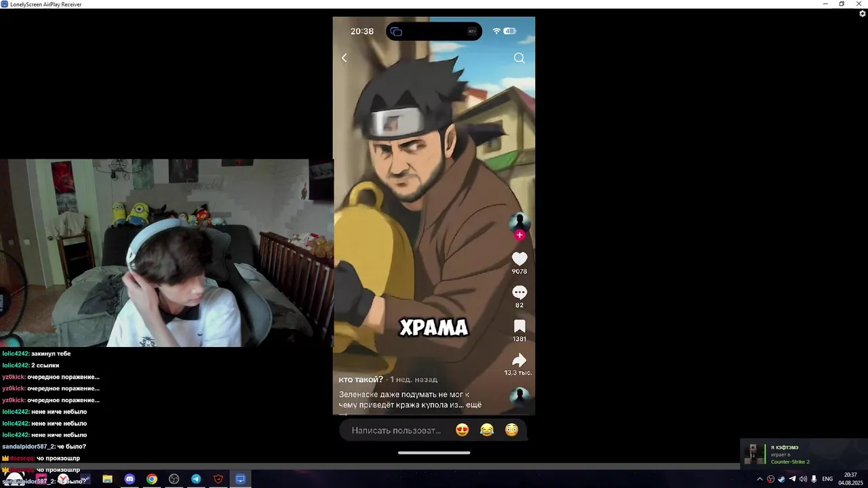Image resolution: width=868 pixels, height=488 pixels.
Task: Open Google Chrome from the taskbar
Action: (152, 479)
